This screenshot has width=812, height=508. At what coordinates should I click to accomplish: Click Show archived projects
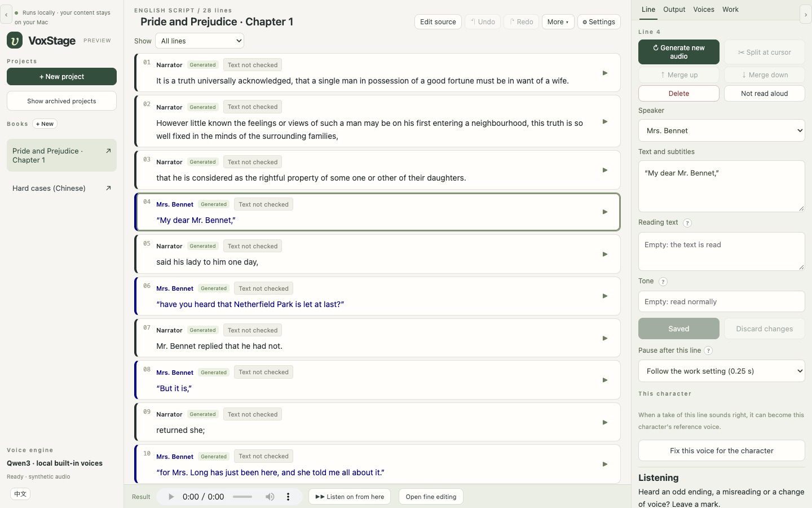click(61, 101)
